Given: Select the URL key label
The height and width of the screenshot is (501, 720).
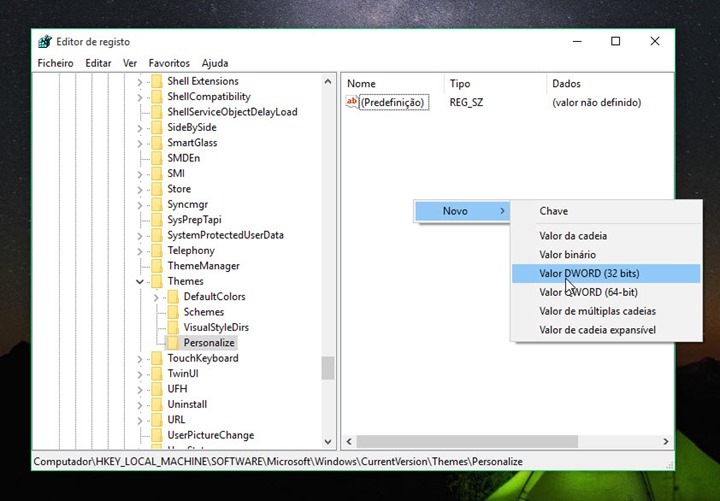Looking at the screenshot, I should [176, 420].
